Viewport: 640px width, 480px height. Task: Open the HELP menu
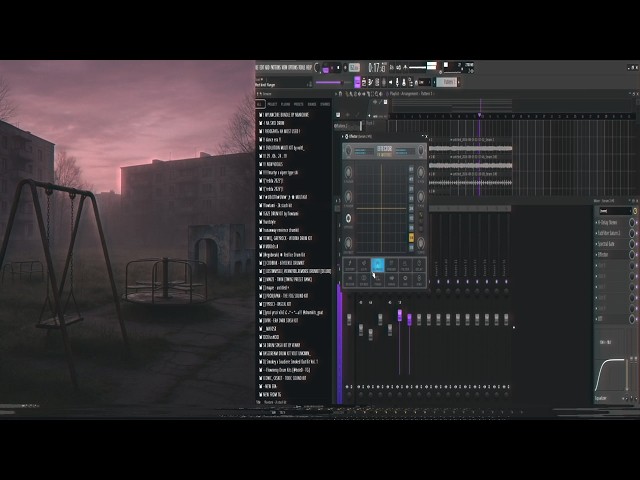(309, 67)
